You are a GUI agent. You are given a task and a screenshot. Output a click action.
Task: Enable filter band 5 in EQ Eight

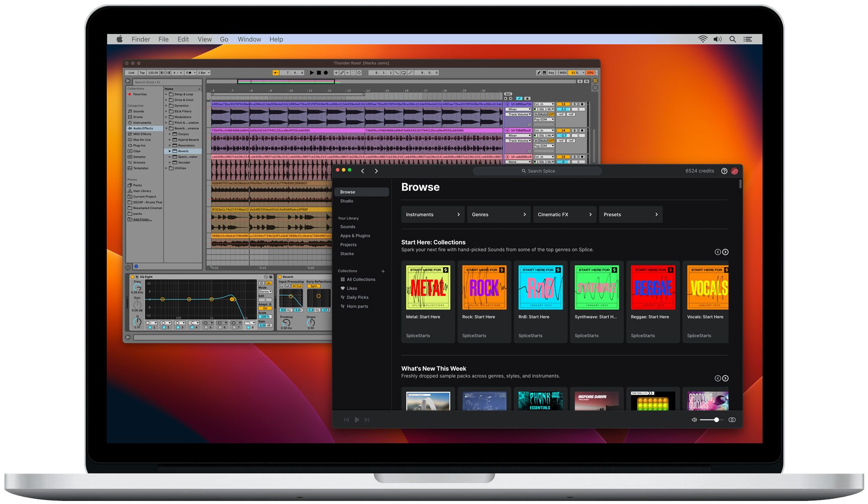[x=206, y=327]
